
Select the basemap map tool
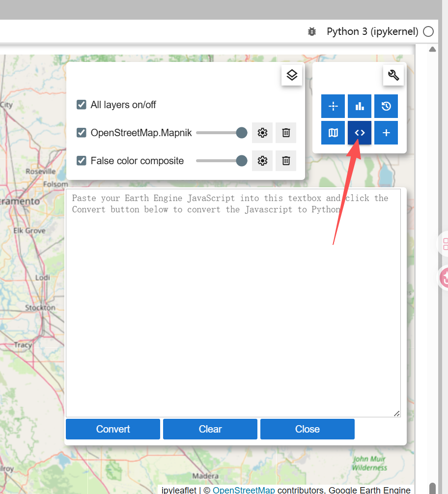(x=333, y=133)
